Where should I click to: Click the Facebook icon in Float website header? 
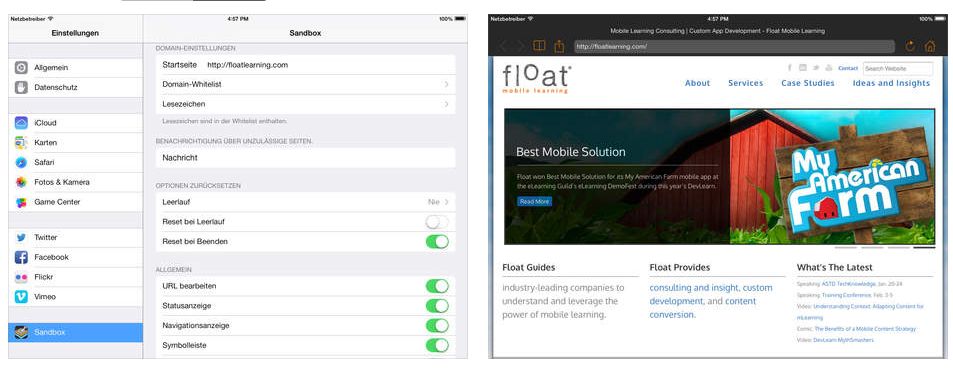[x=790, y=68]
